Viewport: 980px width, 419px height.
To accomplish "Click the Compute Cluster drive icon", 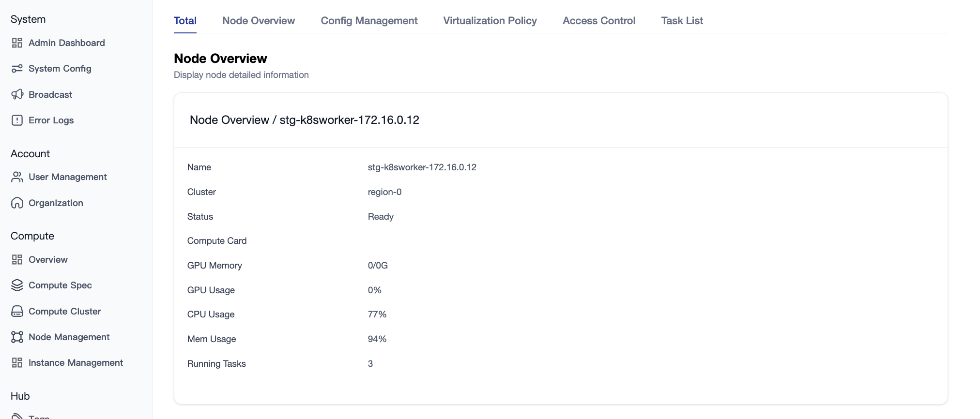I will [x=17, y=312].
